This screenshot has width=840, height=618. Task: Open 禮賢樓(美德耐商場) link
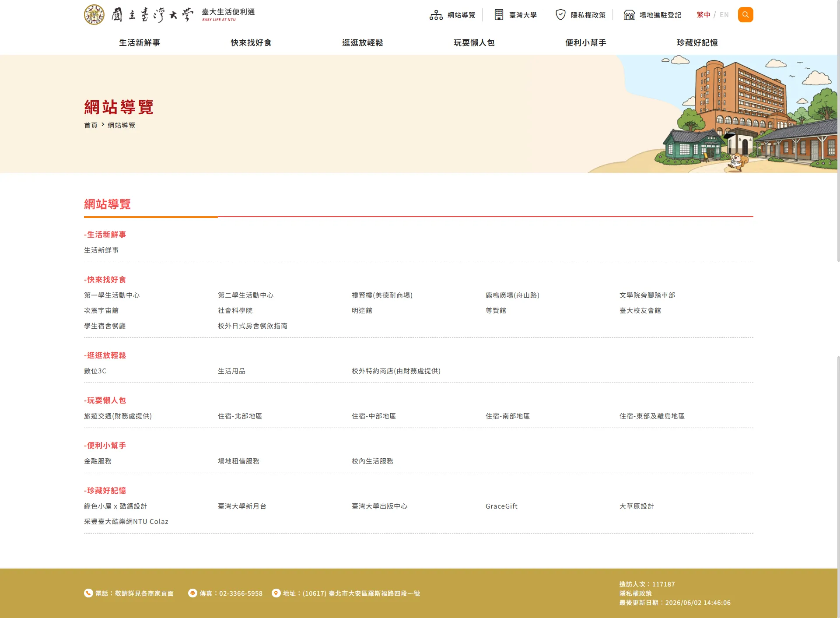(382, 295)
